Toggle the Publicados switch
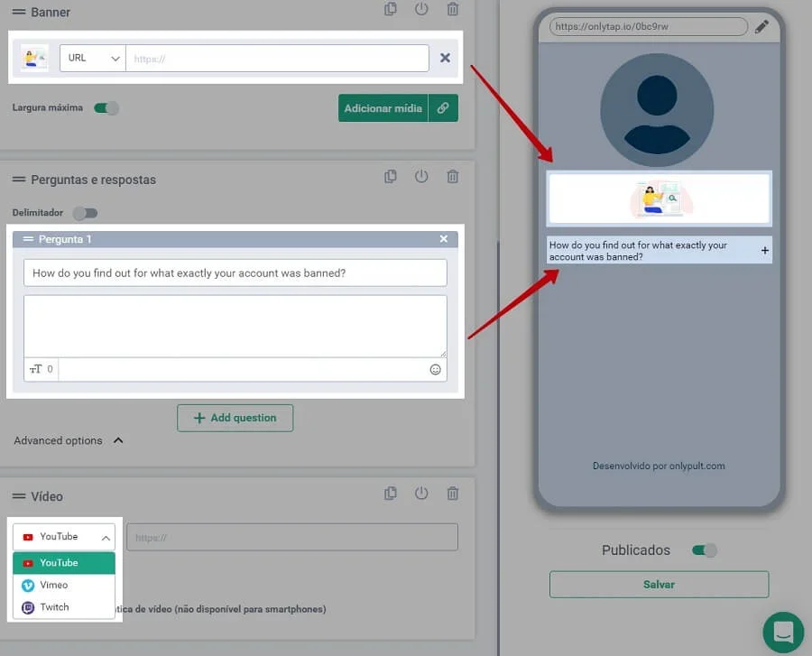The width and height of the screenshot is (812, 656). 704,550
